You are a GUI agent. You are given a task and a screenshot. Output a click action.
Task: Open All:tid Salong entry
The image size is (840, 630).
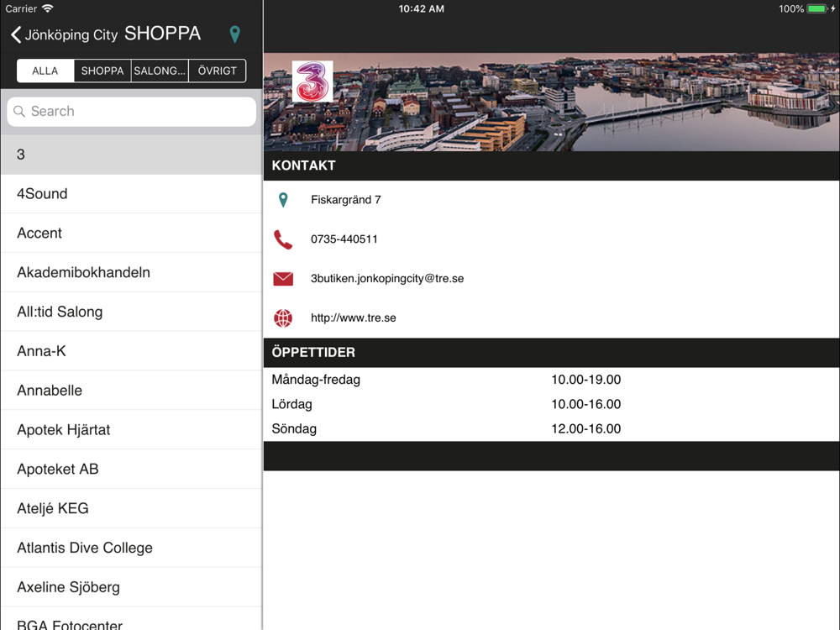[131, 312]
